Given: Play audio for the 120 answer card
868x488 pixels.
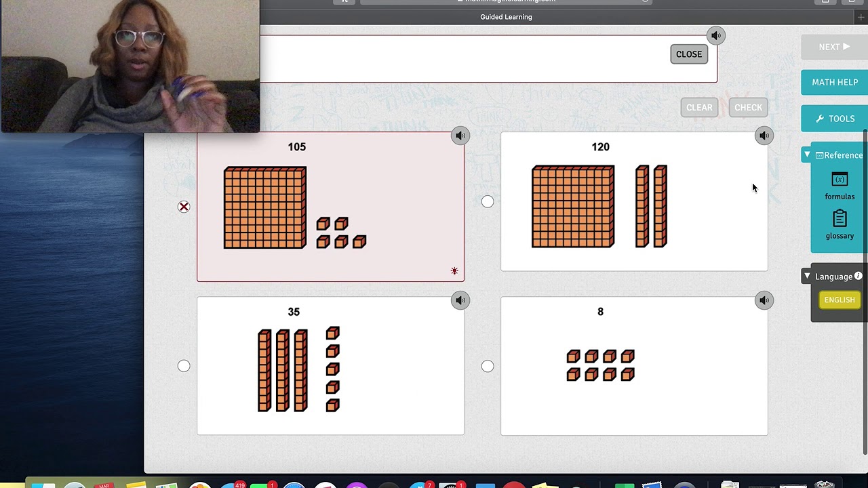Looking at the screenshot, I should pos(764,136).
